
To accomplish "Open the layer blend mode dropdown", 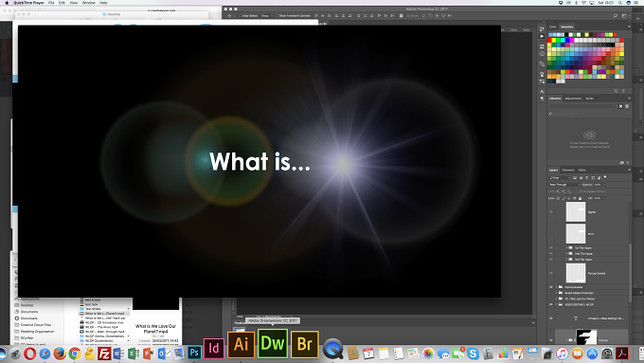I will (564, 185).
